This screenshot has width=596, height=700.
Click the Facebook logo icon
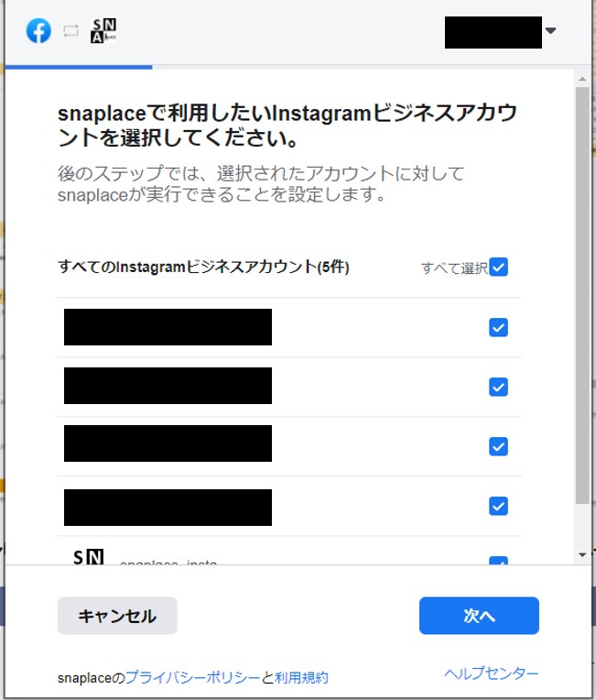(38, 31)
